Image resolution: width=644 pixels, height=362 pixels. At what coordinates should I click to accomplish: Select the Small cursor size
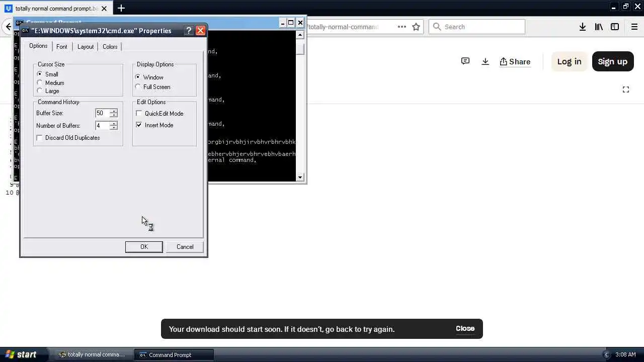40,74
